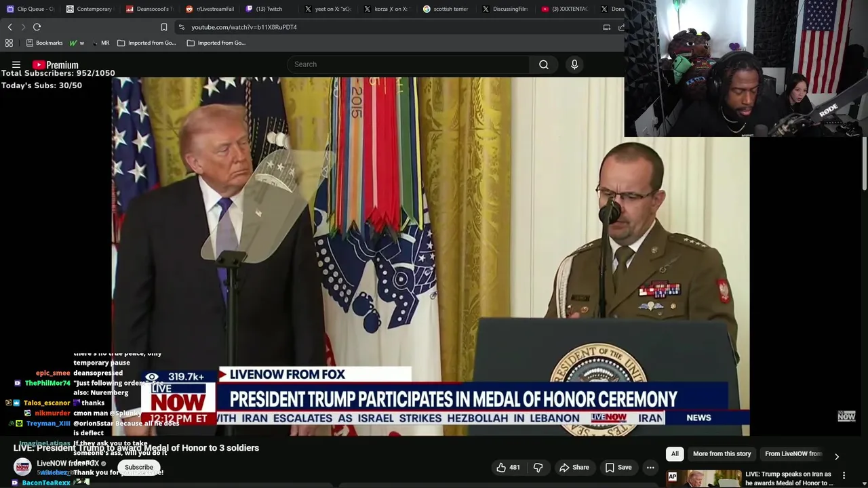The height and width of the screenshot is (488, 868).
Task: Click chat username Talos_escanor
Action: pyautogui.click(x=47, y=403)
